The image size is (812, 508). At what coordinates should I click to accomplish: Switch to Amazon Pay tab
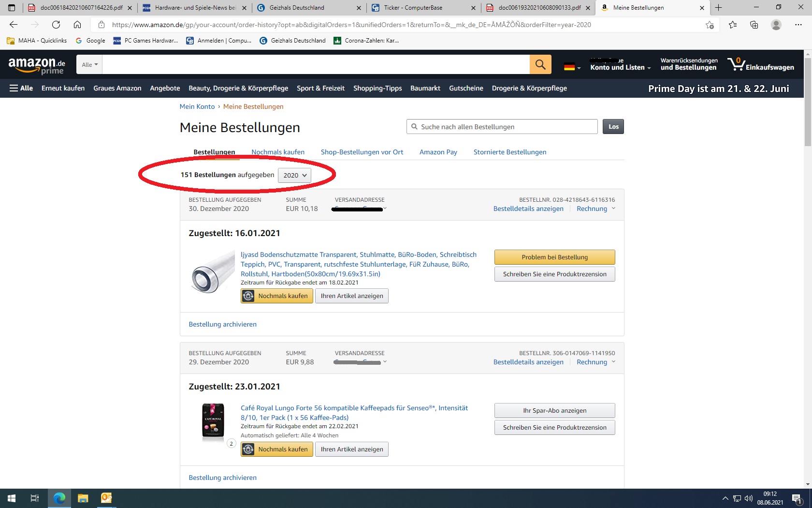point(438,152)
